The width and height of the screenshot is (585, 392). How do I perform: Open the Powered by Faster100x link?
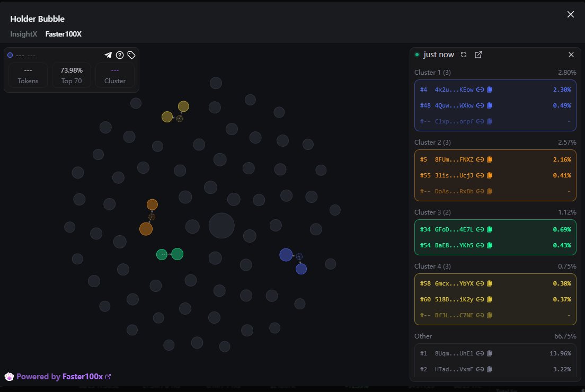tap(64, 377)
